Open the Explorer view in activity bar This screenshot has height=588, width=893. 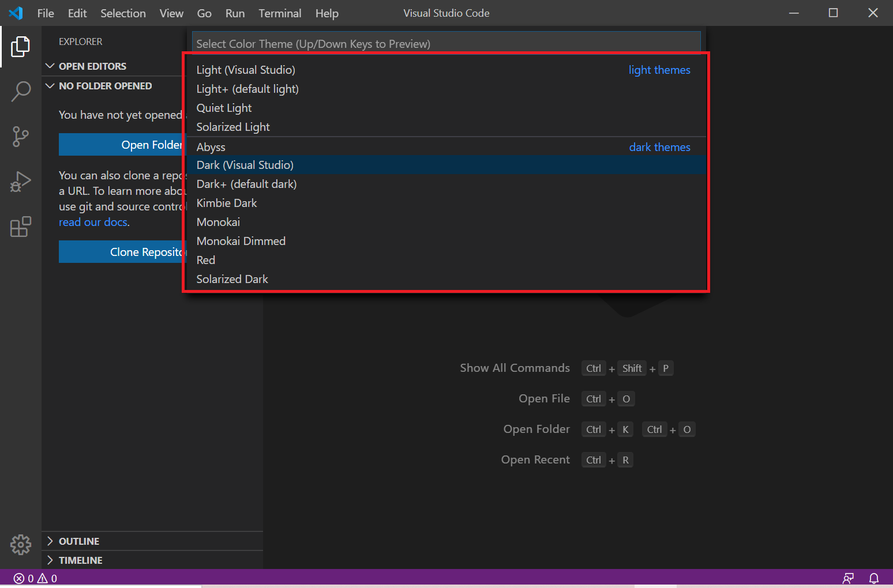click(21, 47)
